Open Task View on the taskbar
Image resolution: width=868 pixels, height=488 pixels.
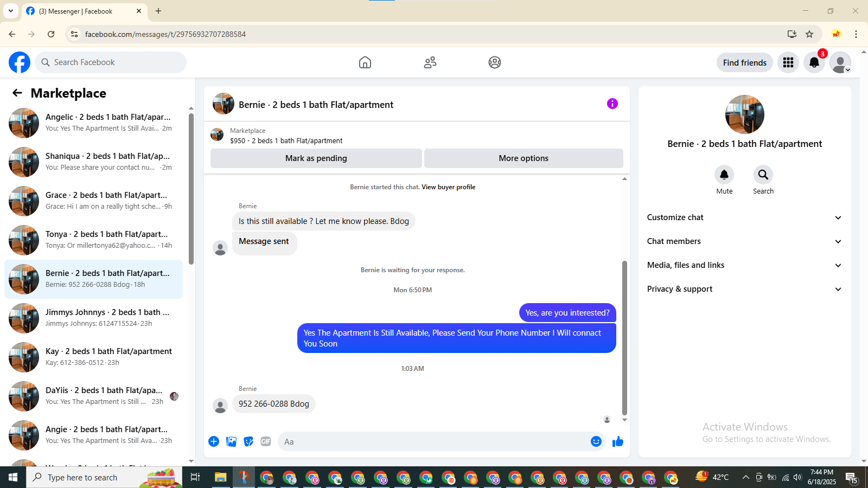tap(195, 477)
